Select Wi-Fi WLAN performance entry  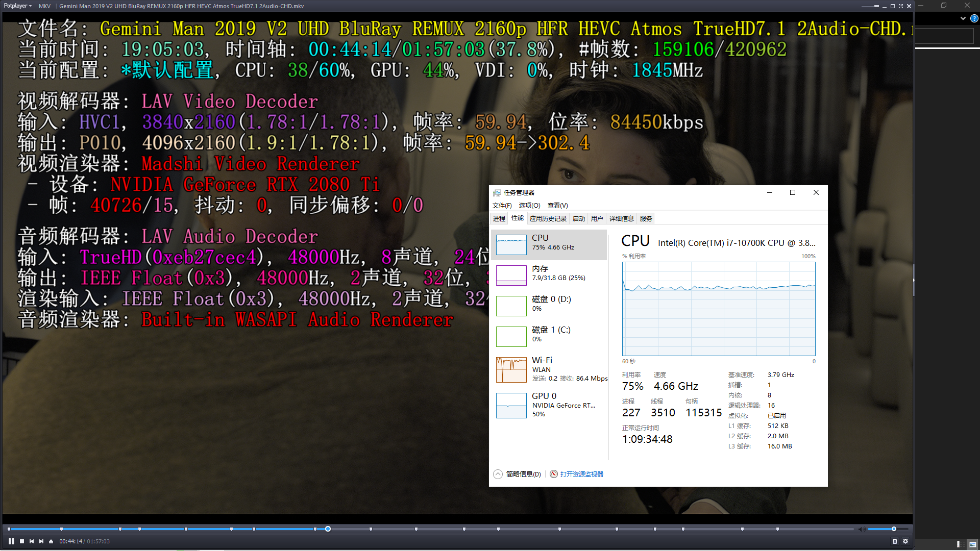pos(549,370)
